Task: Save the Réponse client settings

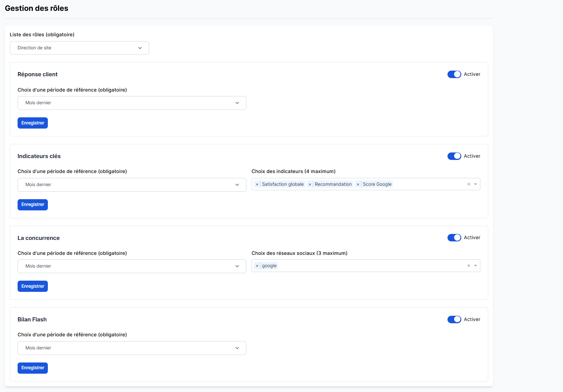Action: point(33,123)
